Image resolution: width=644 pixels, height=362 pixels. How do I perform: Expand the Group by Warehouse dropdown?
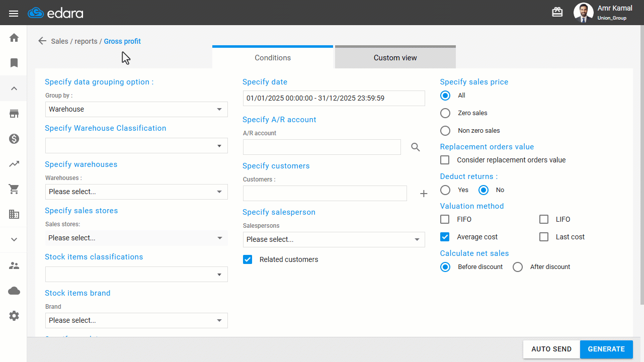coord(136,109)
